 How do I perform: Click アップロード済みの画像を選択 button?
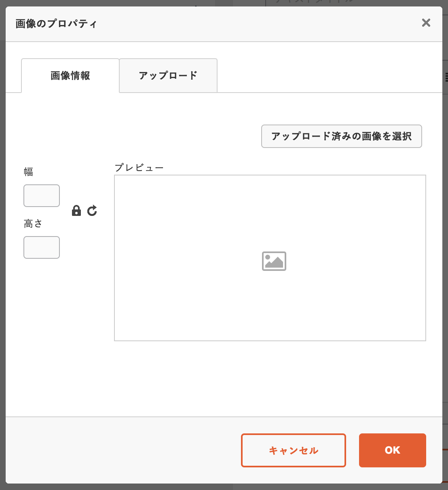click(342, 136)
